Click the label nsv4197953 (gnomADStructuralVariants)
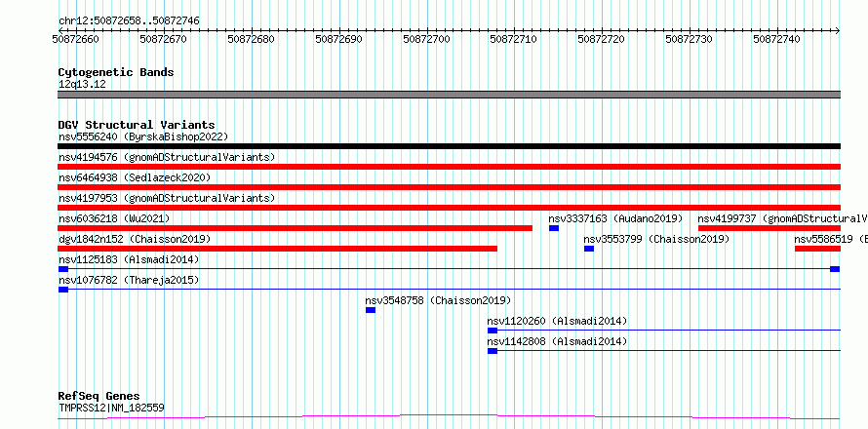This screenshot has width=868, height=429. click(x=167, y=198)
